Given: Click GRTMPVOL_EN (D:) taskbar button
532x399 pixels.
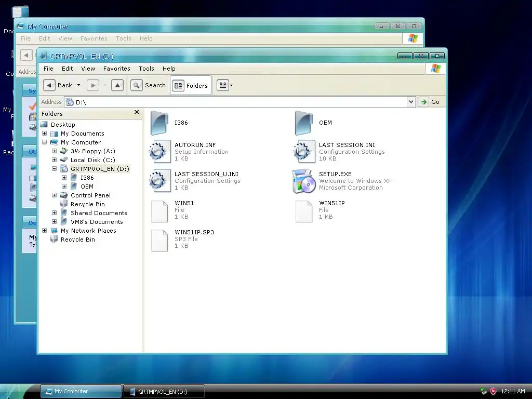Looking at the screenshot, I should pos(164,391).
